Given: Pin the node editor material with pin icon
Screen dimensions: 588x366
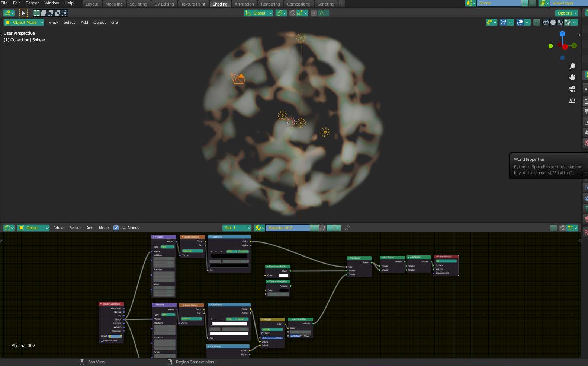Looking at the screenshot, I should click(x=347, y=228).
